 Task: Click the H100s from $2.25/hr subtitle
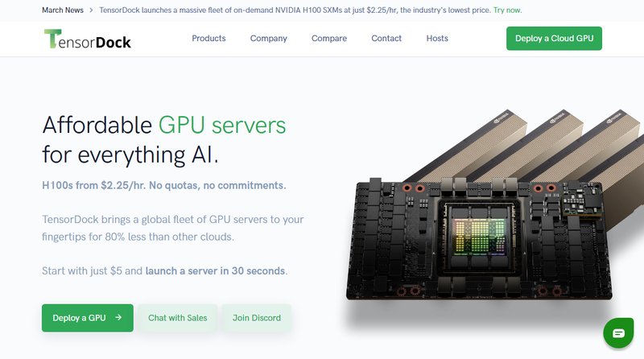[x=164, y=185]
